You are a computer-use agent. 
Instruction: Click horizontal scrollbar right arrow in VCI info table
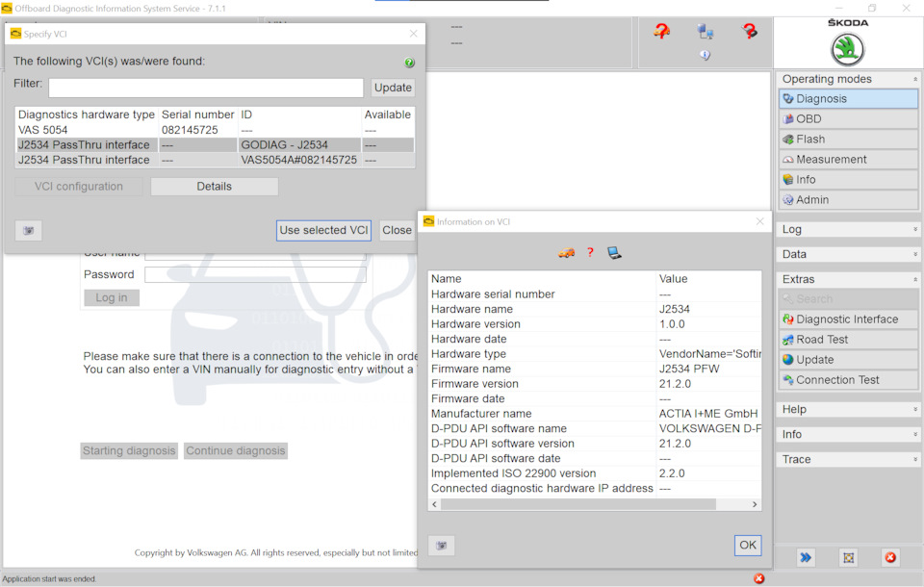pos(755,504)
